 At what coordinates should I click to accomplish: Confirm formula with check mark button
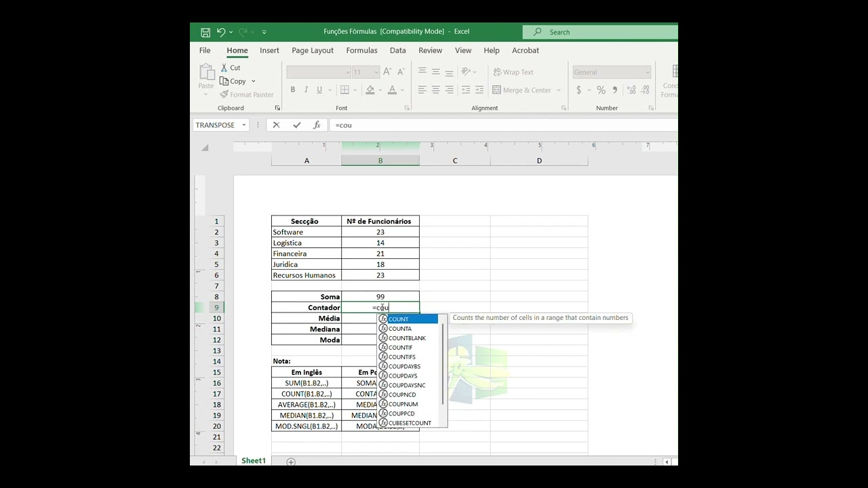[x=296, y=125]
